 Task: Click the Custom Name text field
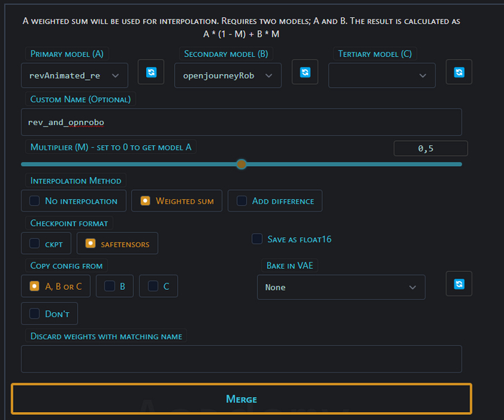click(241, 122)
